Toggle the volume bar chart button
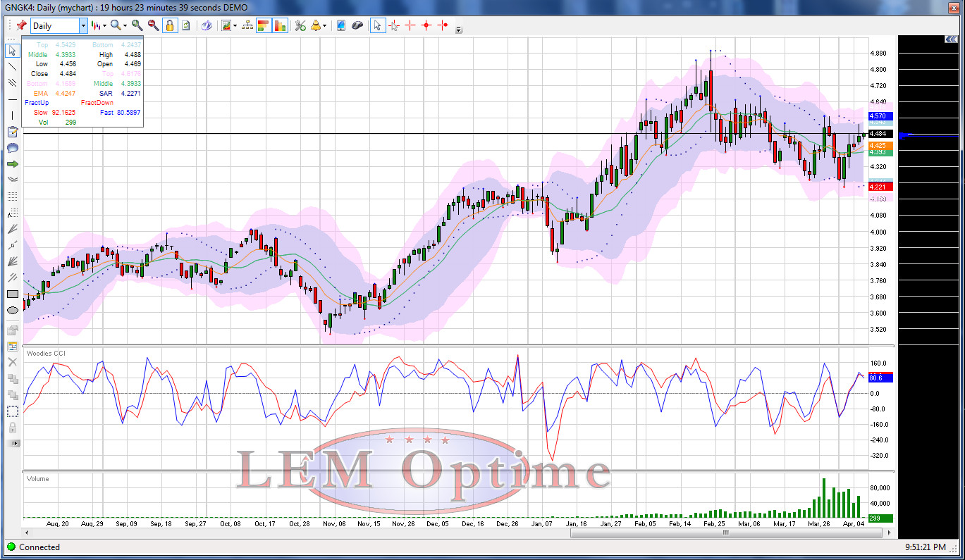 [280, 25]
